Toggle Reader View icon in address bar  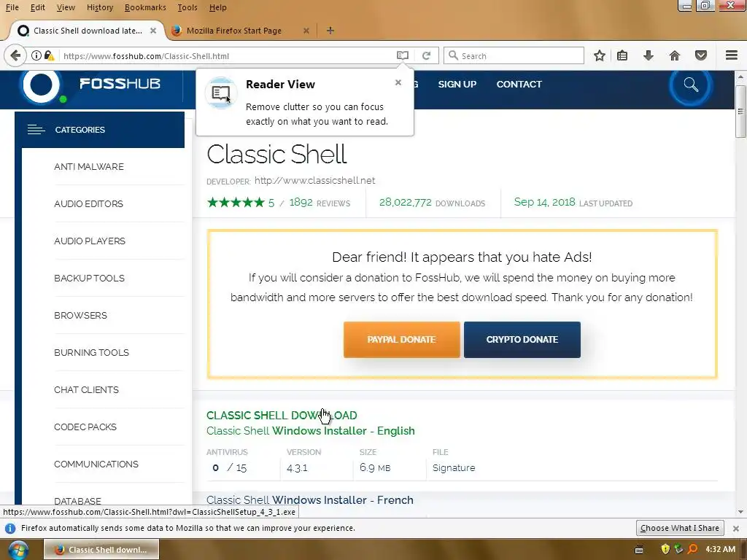click(403, 55)
